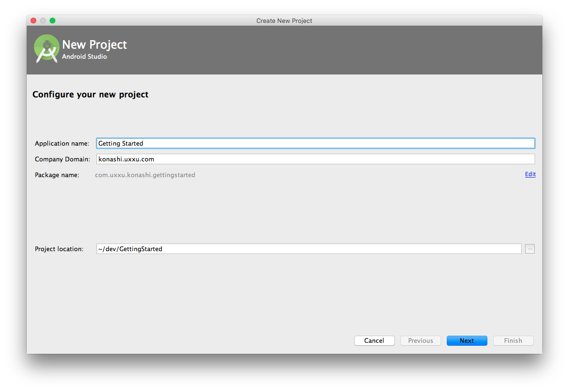Click the 'Configure your new project' heading
This screenshot has height=392, width=569.
pyautogui.click(x=90, y=95)
